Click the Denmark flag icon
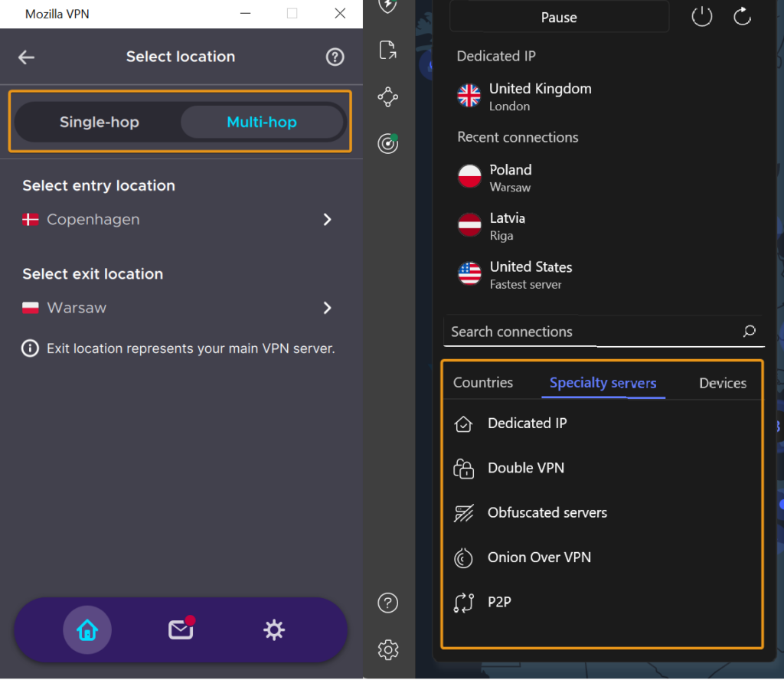This screenshot has width=784, height=680. [x=30, y=220]
